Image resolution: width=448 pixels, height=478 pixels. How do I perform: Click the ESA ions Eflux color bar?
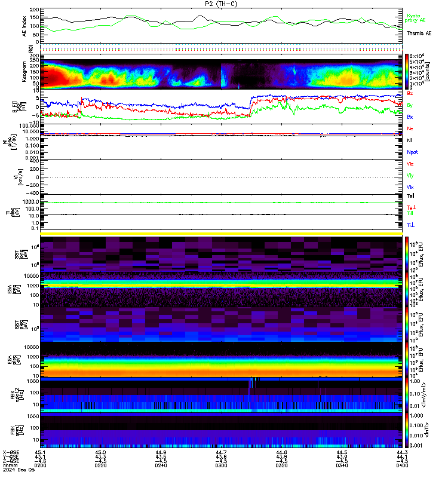(407, 290)
